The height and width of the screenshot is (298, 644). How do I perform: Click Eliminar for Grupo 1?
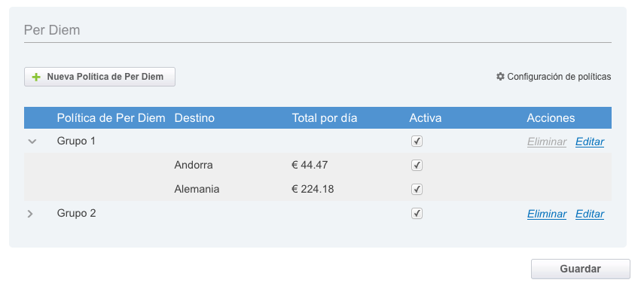547,142
